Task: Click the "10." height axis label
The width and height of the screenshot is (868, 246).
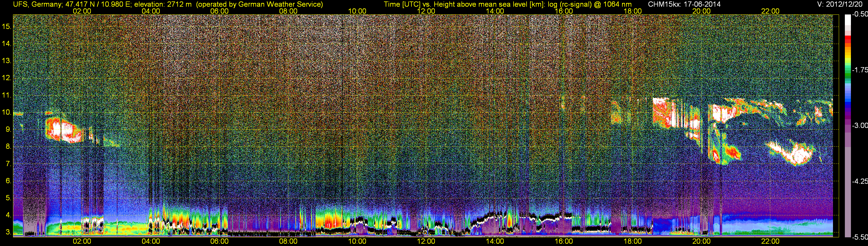Action: (x=7, y=112)
